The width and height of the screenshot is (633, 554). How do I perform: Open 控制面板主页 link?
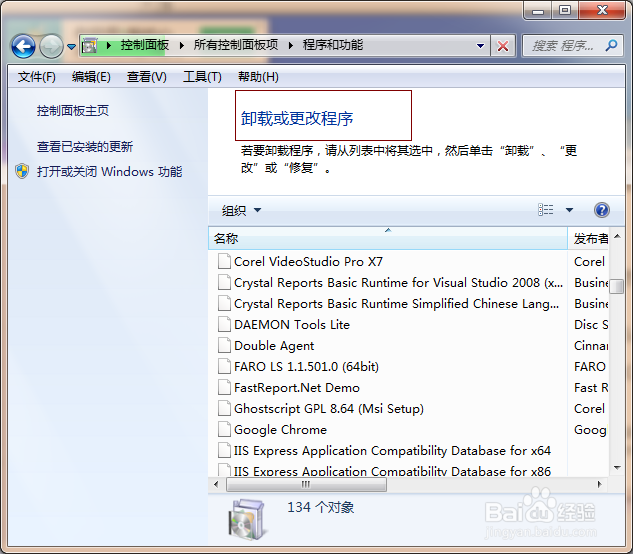(x=73, y=111)
